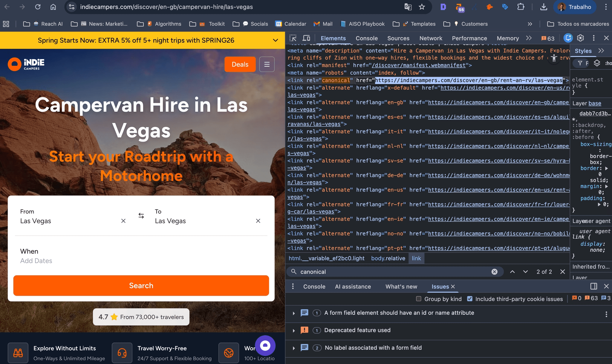Expand the form field id issue
Screen dimensions: 612x364
(294, 313)
